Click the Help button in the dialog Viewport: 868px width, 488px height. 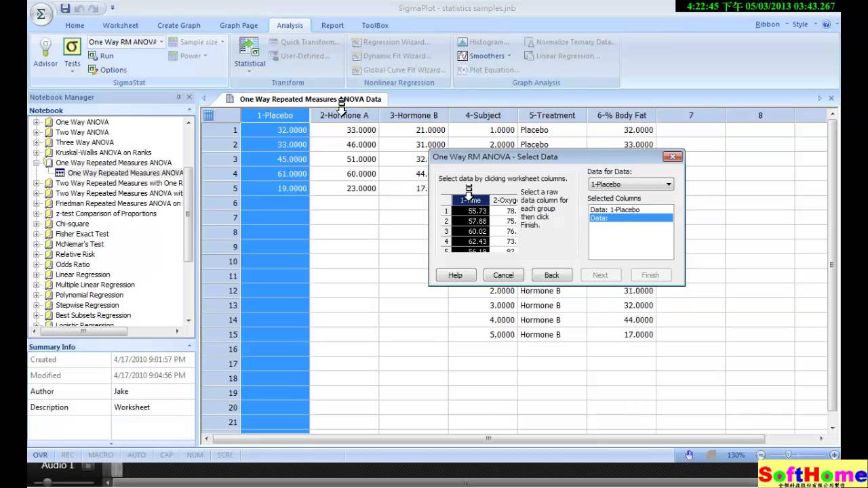point(456,275)
